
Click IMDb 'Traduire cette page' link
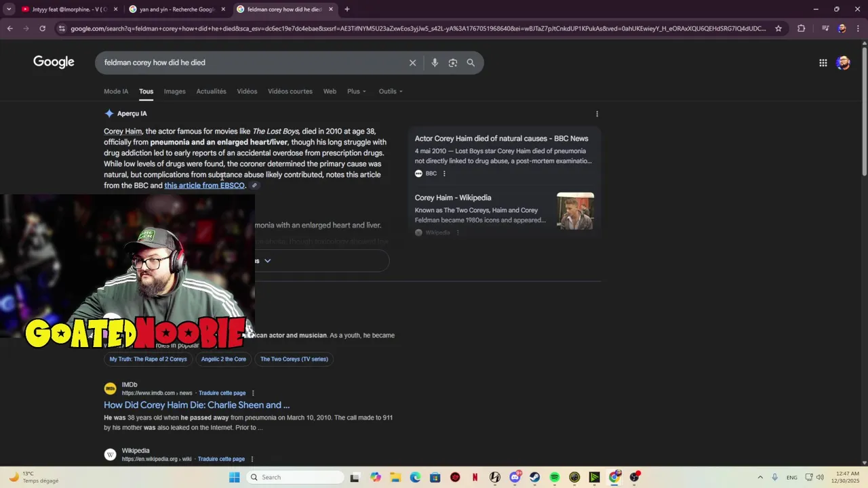pyautogui.click(x=222, y=393)
